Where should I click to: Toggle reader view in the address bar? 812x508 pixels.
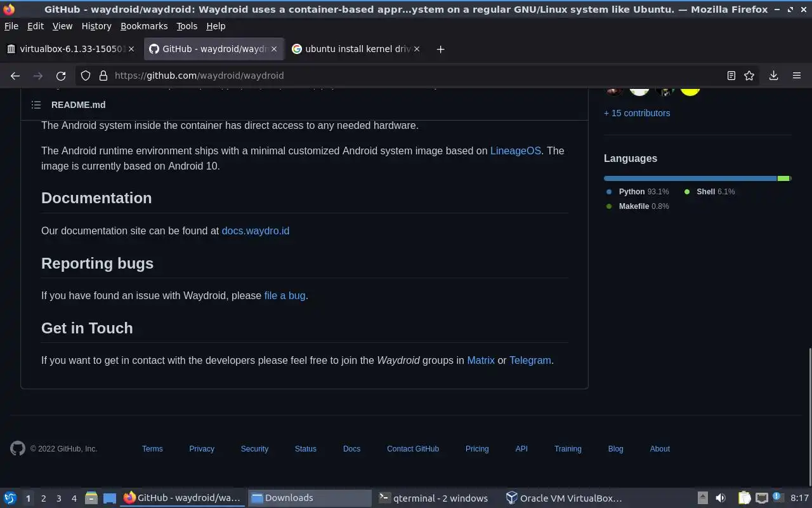(x=731, y=76)
